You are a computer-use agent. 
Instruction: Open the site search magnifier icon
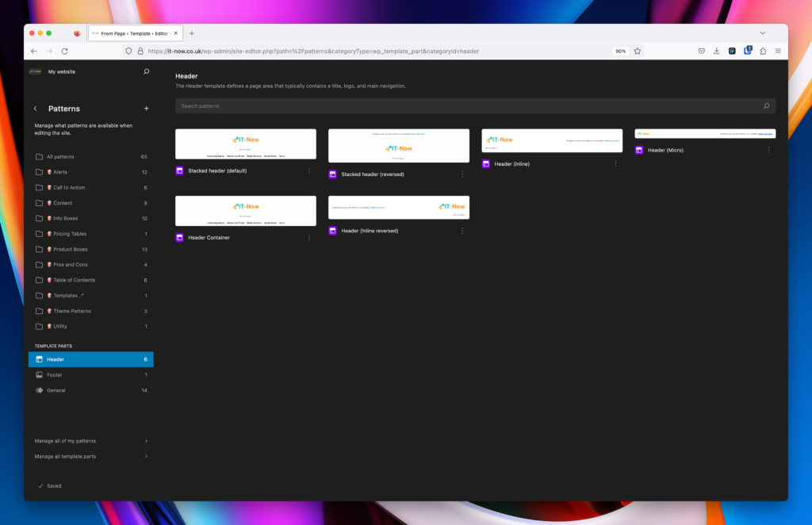tap(147, 71)
